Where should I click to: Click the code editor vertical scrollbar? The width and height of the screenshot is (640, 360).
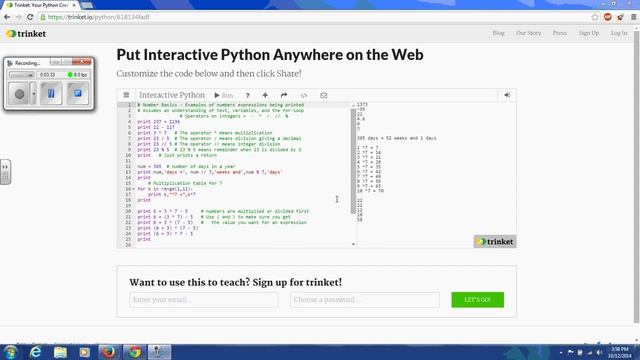(353, 161)
